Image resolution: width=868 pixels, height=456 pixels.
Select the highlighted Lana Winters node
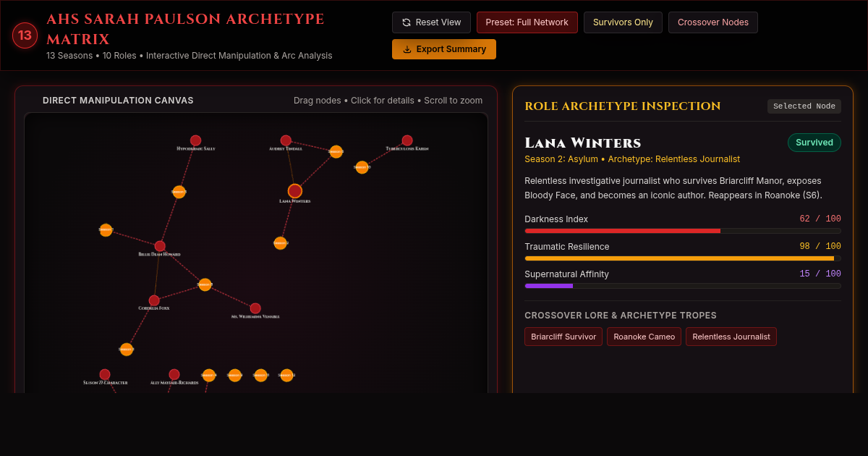(295, 191)
